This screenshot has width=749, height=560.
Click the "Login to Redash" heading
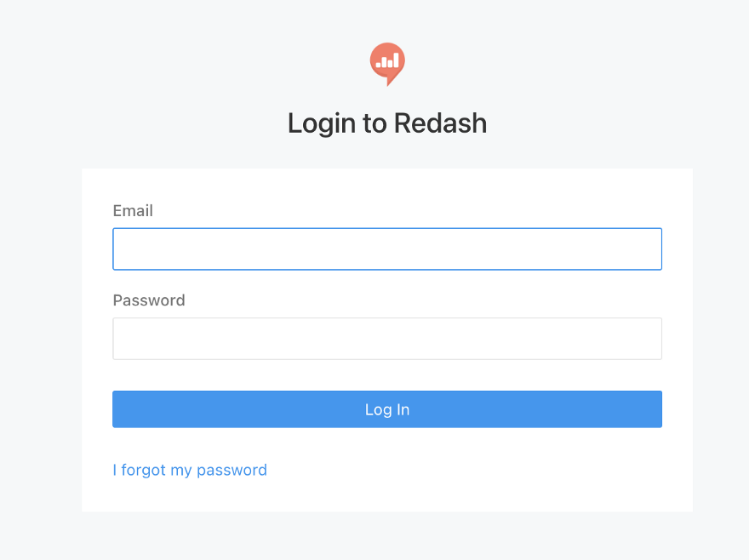(387, 123)
